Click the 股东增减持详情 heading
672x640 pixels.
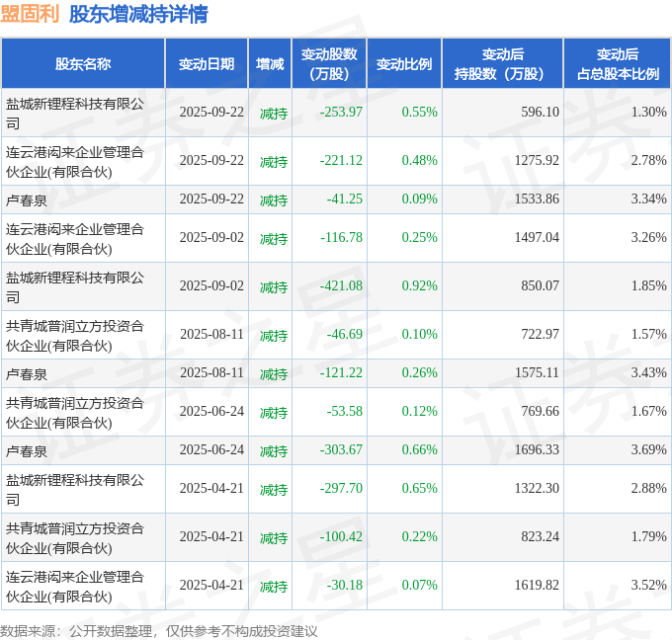(138, 14)
